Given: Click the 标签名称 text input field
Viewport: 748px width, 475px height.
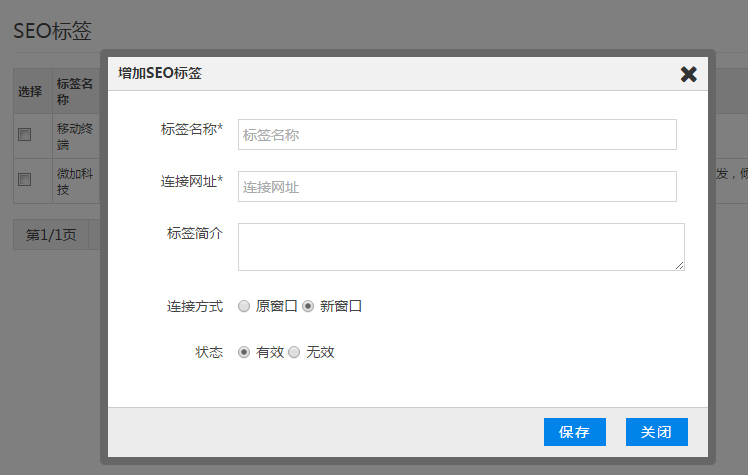Looking at the screenshot, I should click(x=457, y=135).
